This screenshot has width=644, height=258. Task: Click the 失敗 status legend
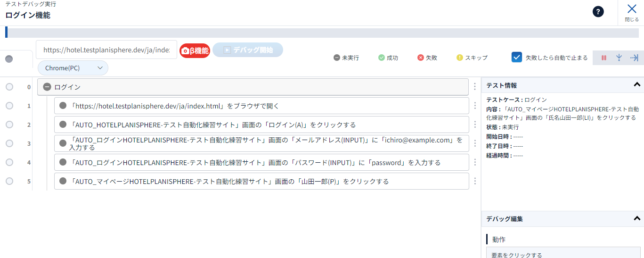tap(427, 58)
